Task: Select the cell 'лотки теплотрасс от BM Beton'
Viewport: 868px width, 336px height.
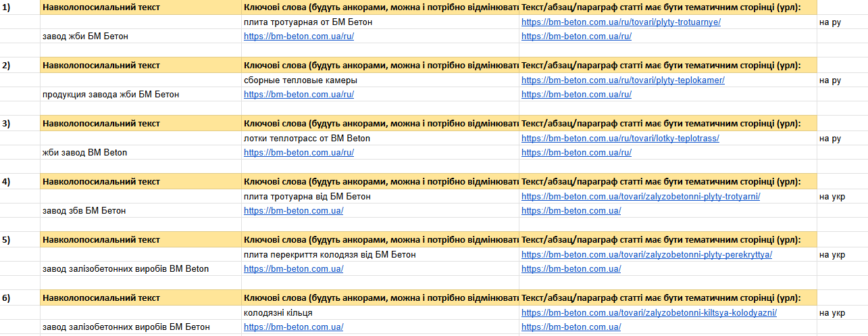Action: coord(380,139)
